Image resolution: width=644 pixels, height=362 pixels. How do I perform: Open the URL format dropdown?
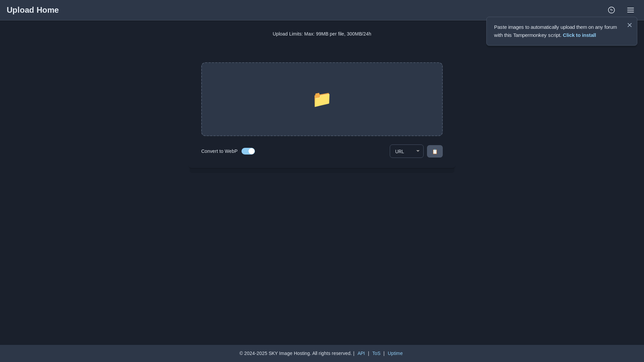[407, 151]
